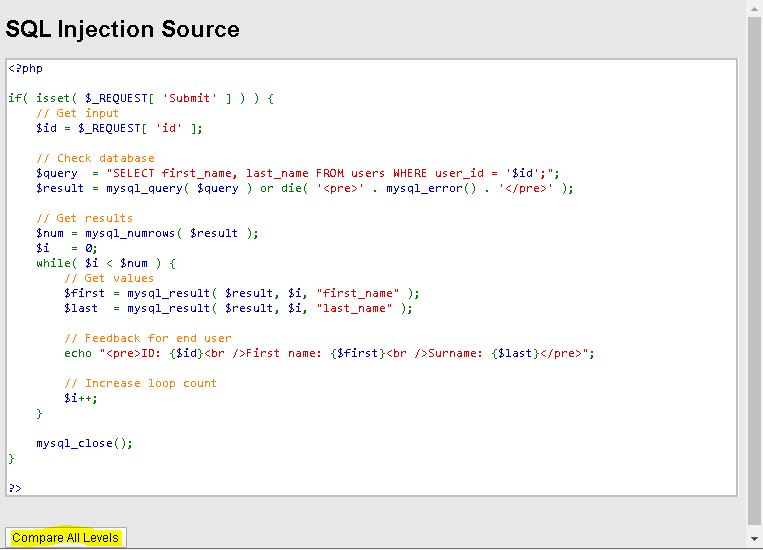
Task: Click the while loop condition line
Action: pyautogui.click(x=106, y=263)
